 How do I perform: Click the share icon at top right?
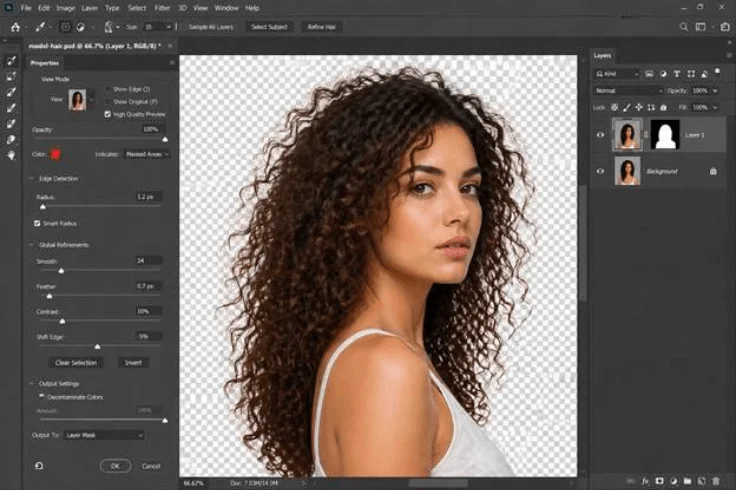(x=725, y=27)
